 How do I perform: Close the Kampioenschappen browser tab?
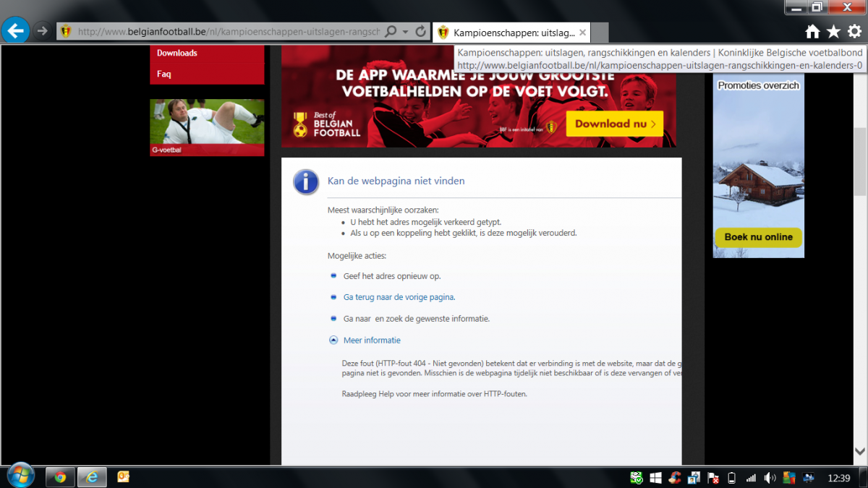pos(583,33)
